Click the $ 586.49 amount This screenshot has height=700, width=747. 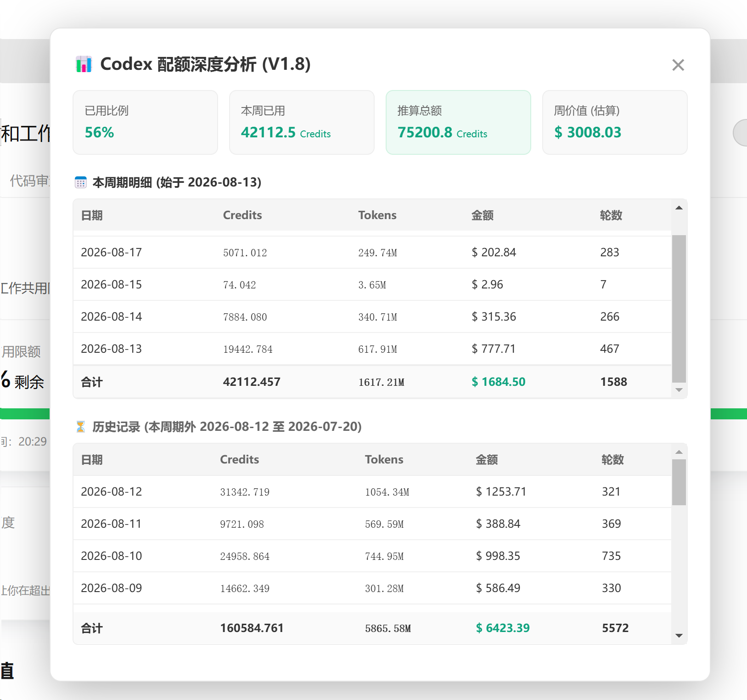pos(498,588)
